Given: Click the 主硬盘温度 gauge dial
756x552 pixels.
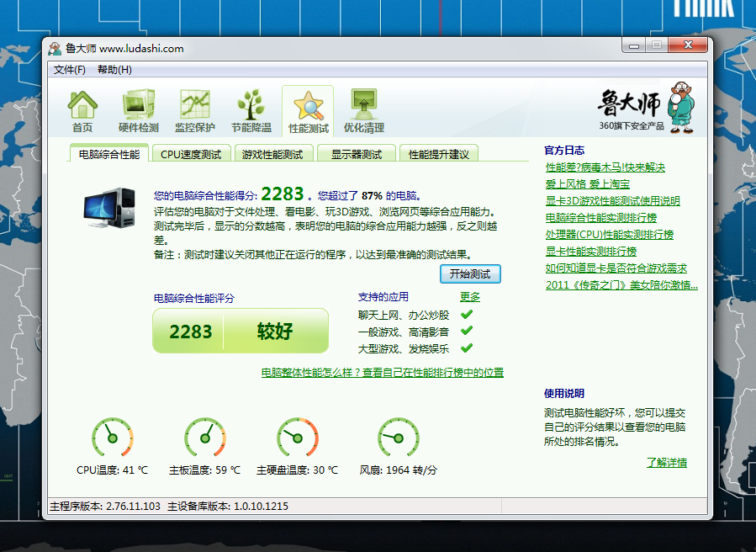Looking at the screenshot, I should (298, 438).
